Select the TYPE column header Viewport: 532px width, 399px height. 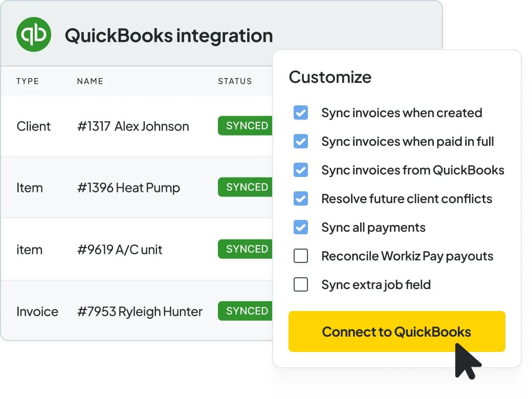point(28,81)
